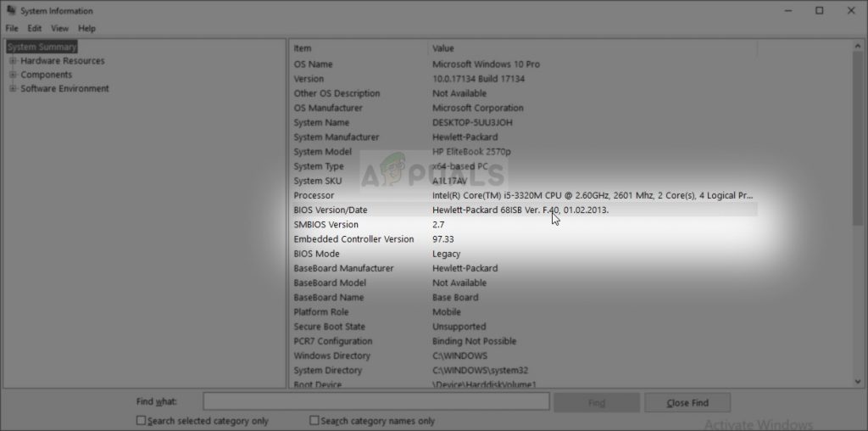This screenshot has height=431, width=868.
Task: Open the Help menu
Action: (86, 28)
